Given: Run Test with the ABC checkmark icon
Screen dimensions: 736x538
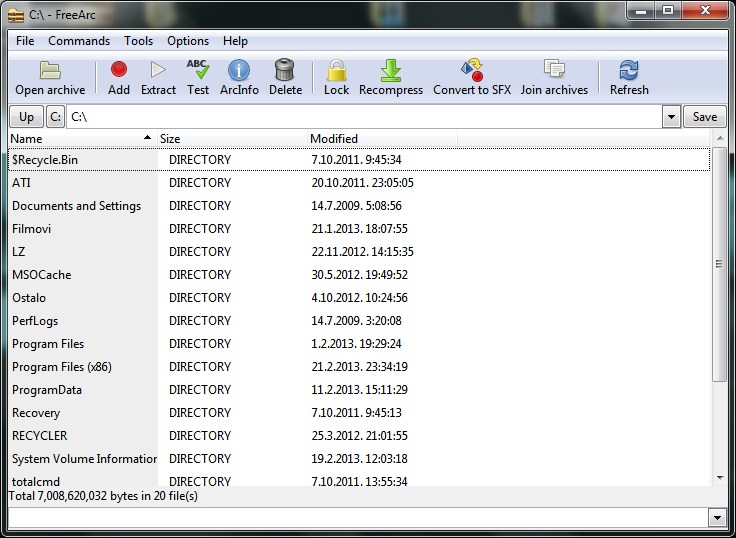Looking at the screenshot, I should click(x=198, y=69).
